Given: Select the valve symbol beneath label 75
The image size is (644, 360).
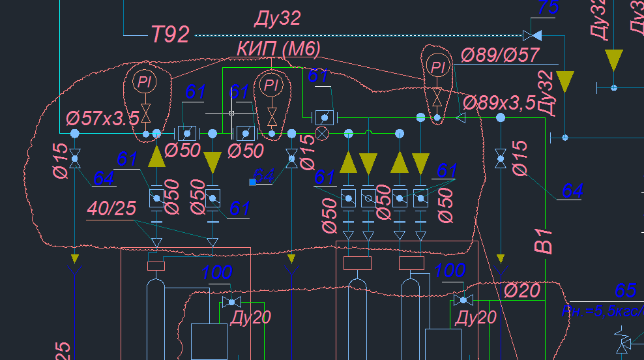Looking at the screenshot, I should pyautogui.click(x=532, y=35).
